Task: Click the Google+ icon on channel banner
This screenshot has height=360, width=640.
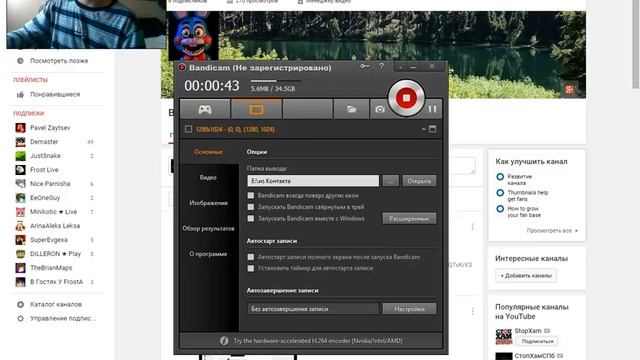Action: click(x=569, y=89)
